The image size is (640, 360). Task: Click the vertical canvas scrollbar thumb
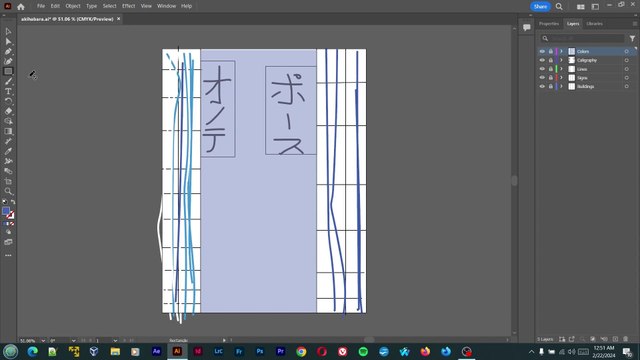tap(514, 180)
